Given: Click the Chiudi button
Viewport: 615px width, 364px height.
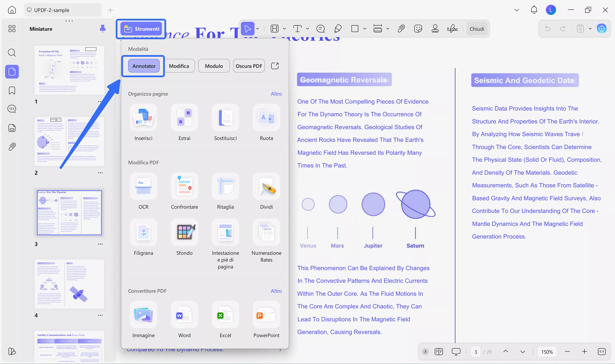Looking at the screenshot, I should [x=477, y=28].
